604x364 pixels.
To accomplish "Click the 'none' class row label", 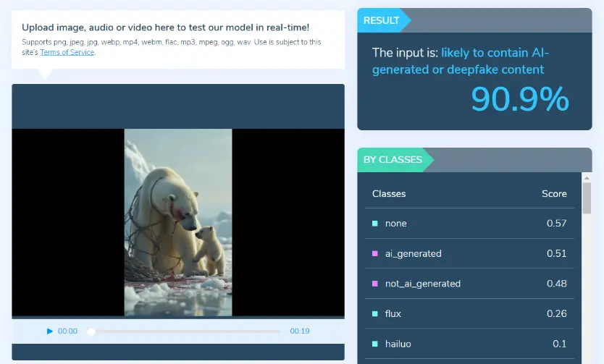I will [396, 224].
